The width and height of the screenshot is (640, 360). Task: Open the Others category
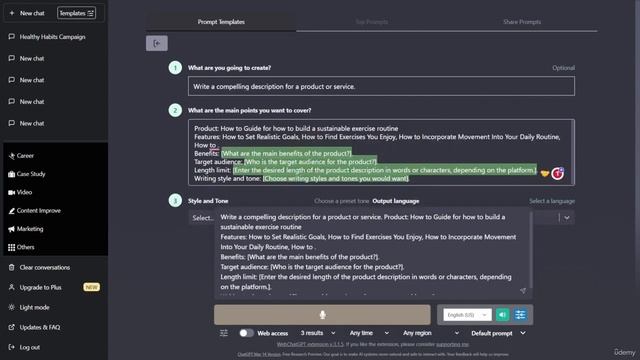21,247
